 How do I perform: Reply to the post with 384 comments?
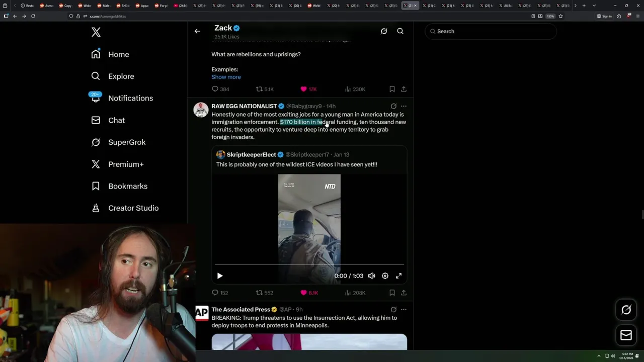coord(220,89)
